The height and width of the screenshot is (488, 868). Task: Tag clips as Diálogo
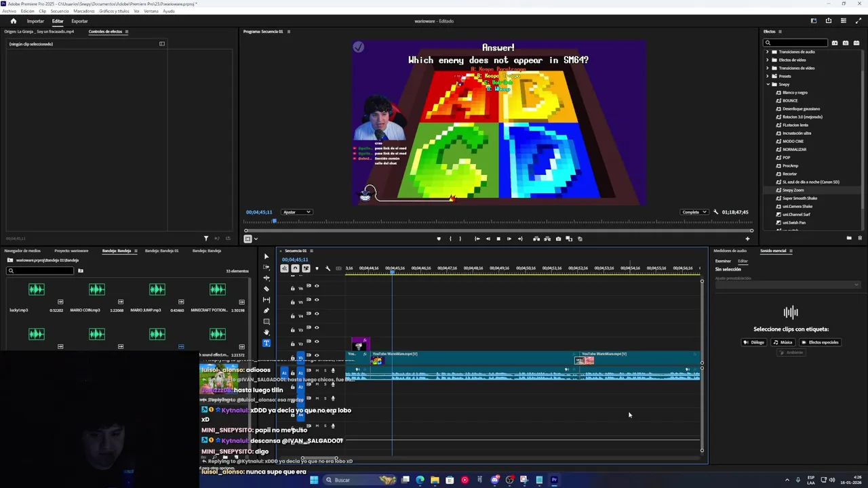coord(754,342)
